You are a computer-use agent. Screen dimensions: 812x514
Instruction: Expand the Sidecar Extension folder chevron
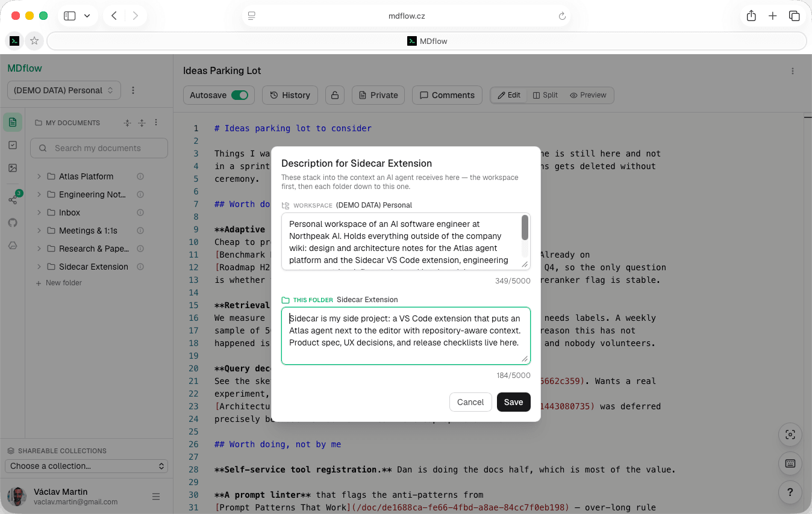(39, 267)
